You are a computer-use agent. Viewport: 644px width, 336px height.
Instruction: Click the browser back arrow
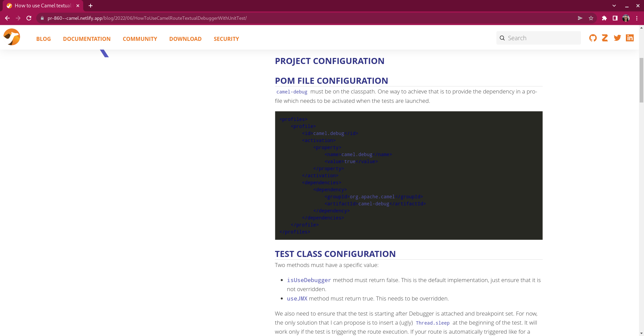tap(7, 18)
